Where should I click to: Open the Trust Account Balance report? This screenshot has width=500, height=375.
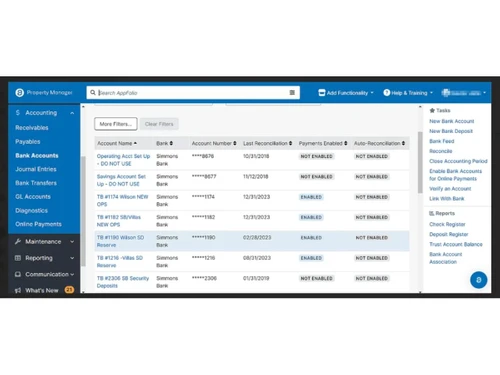(x=456, y=244)
